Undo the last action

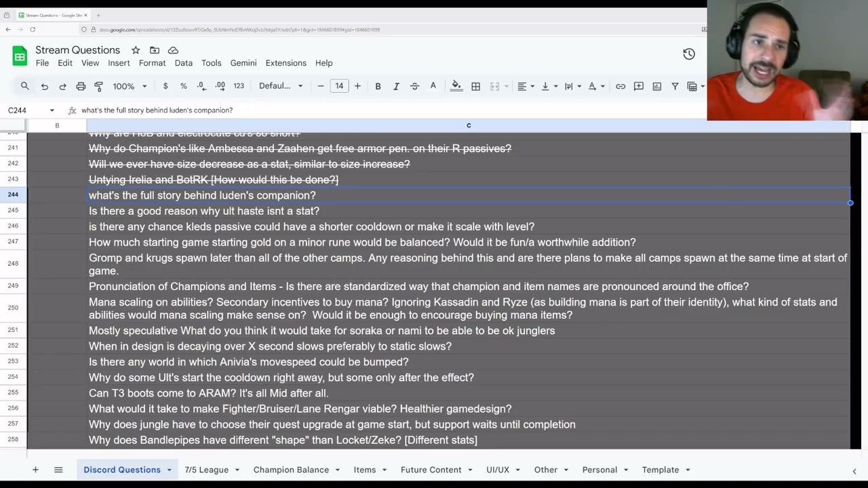pos(45,86)
